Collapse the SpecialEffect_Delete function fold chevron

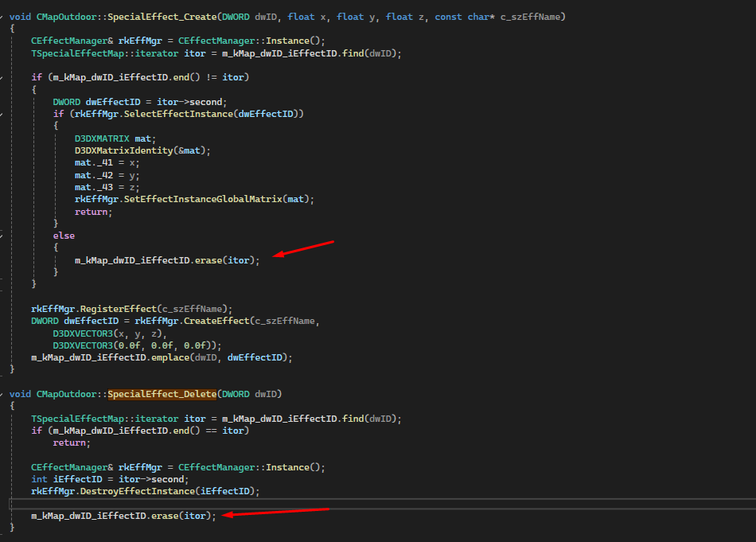tap(2, 394)
